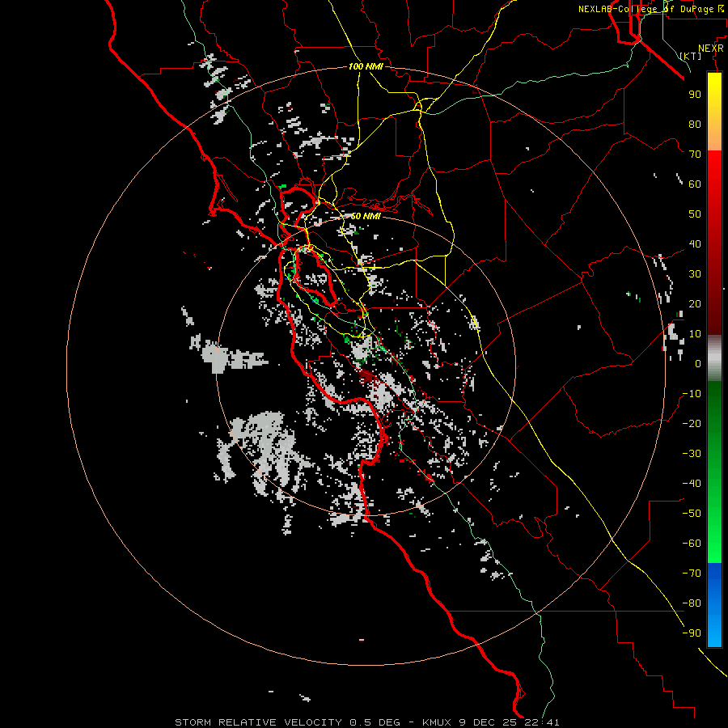Click the -60 value on the velocity scale

[x=692, y=544]
